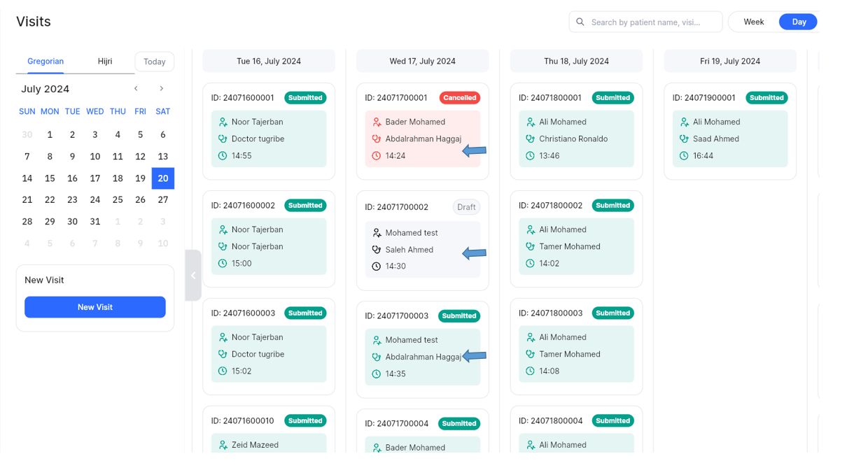This screenshot has height=468, width=868.
Task: Click the blue New Visit button
Action: click(95, 307)
